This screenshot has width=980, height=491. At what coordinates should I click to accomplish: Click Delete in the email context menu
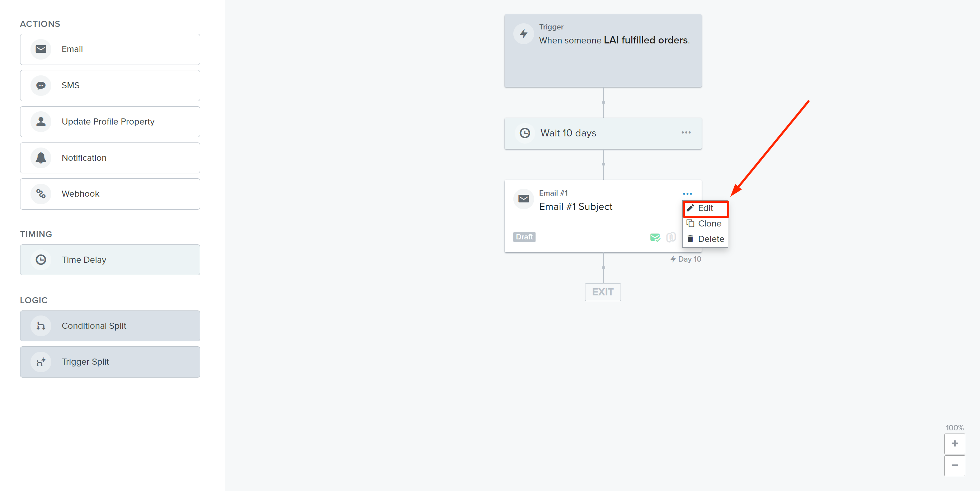(x=705, y=239)
